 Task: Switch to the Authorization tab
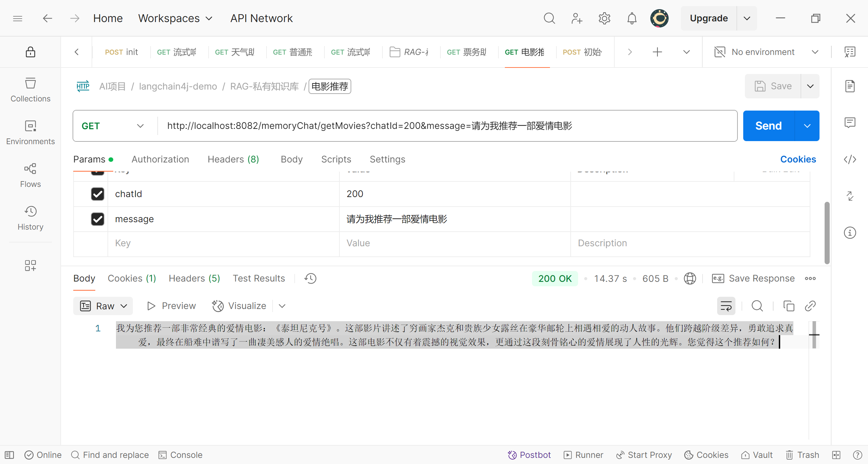click(x=160, y=159)
